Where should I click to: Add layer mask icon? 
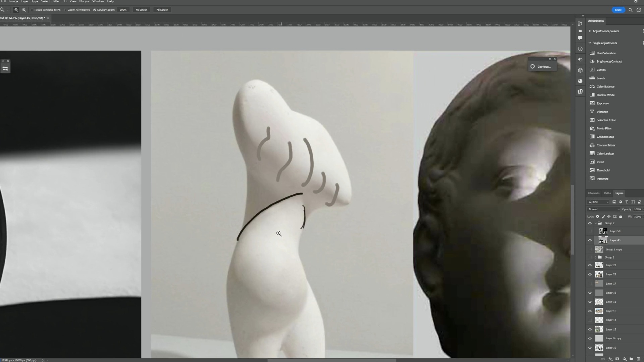[617, 359]
